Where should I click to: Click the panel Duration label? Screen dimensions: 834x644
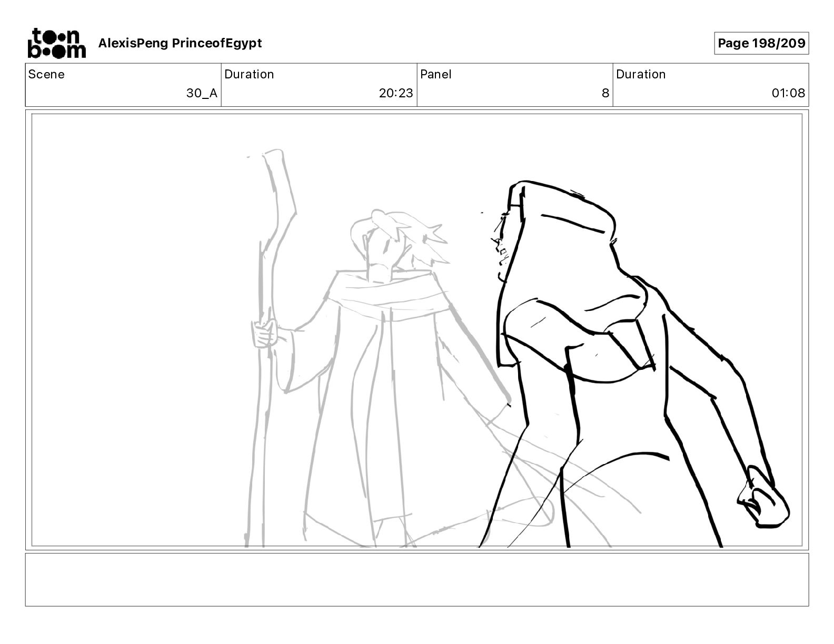pos(641,74)
